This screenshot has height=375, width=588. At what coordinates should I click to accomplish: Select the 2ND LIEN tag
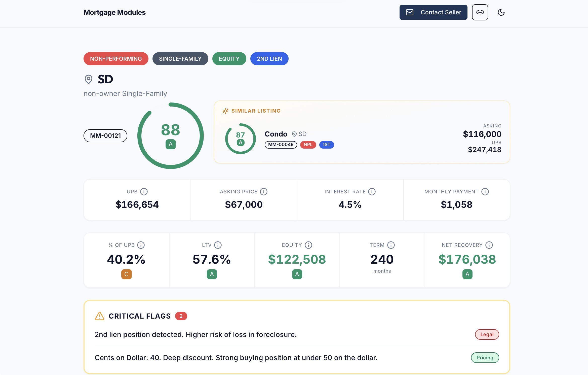click(269, 59)
